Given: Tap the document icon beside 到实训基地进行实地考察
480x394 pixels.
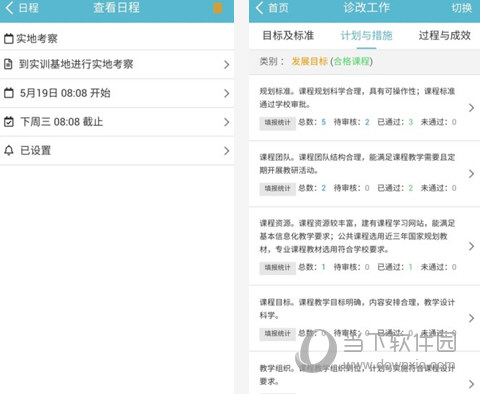Looking at the screenshot, I should point(8,64).
